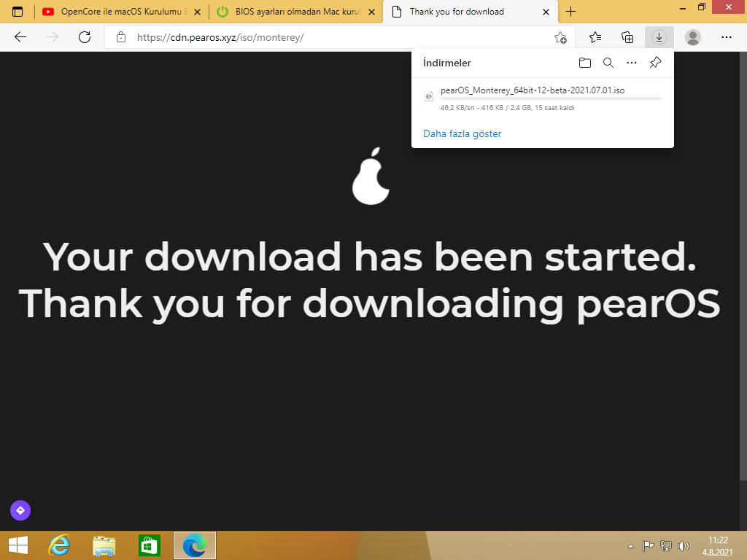Show hidden system tray icons arrow
747x560 pixels.
(630, 546)
